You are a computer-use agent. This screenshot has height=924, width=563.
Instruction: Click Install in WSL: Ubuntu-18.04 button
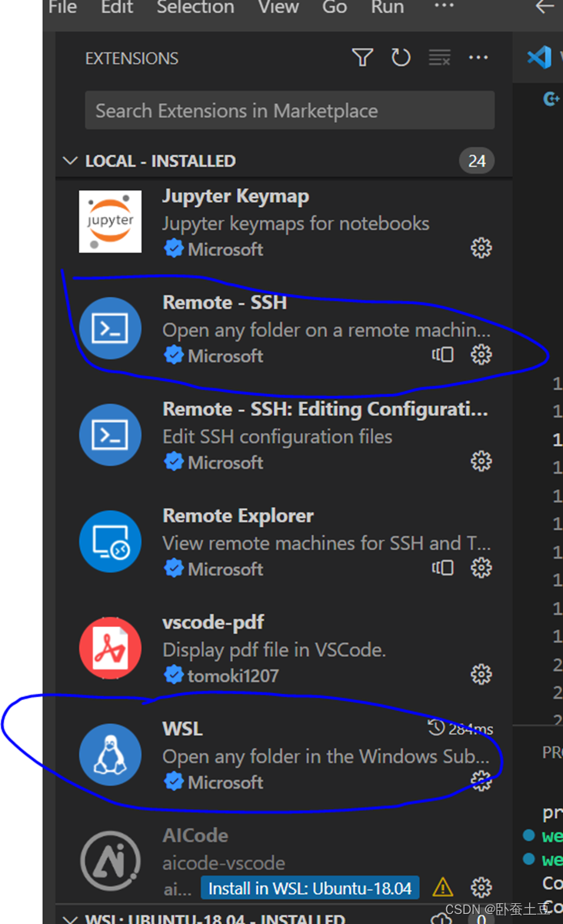coord(310,888)
